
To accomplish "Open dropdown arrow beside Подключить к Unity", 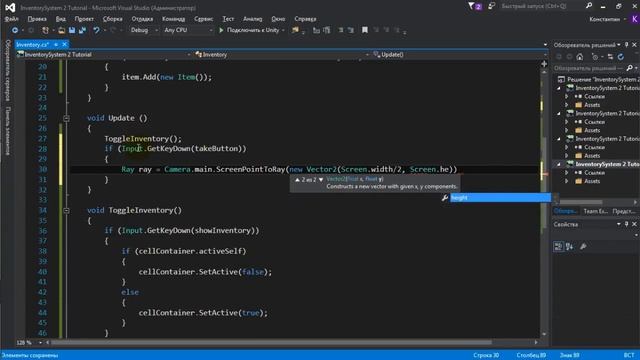I will 283,30.
